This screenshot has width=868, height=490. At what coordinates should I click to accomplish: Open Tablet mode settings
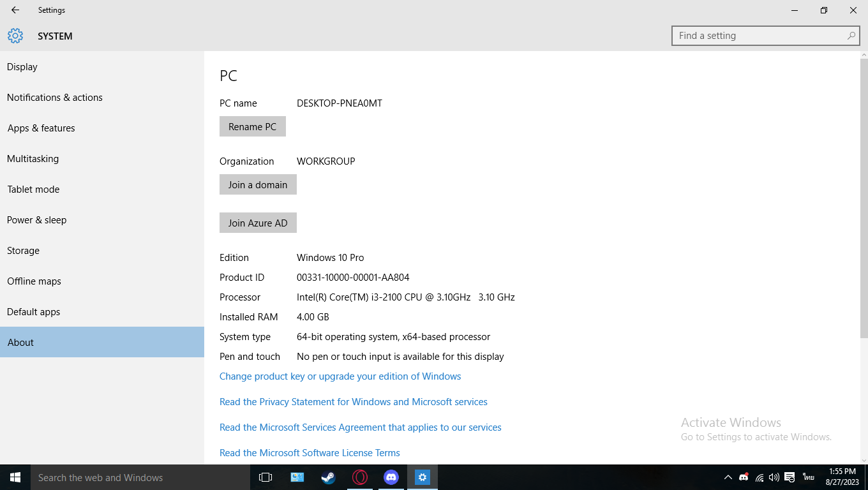[x=102, y=189]
